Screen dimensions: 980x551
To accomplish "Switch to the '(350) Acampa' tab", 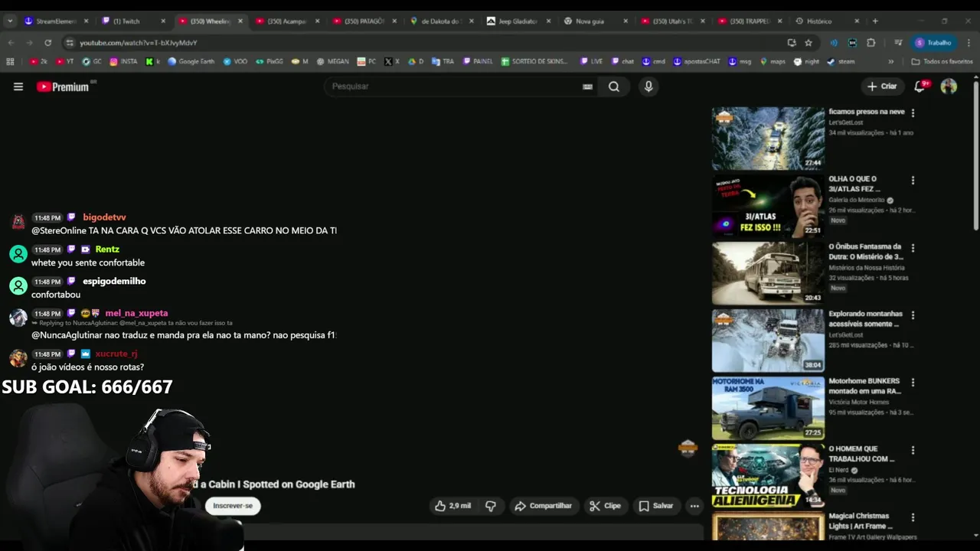I will click(287, 21).
